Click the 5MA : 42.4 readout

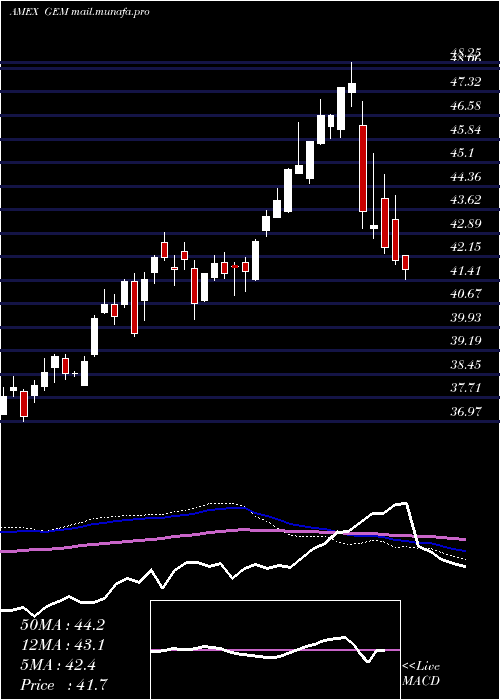[58, 666]
